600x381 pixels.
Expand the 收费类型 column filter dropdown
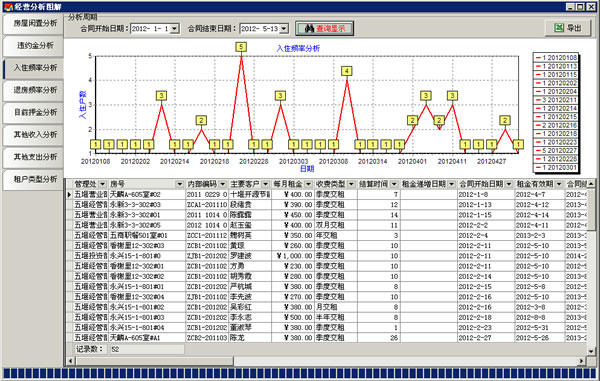tap(351, 184)
